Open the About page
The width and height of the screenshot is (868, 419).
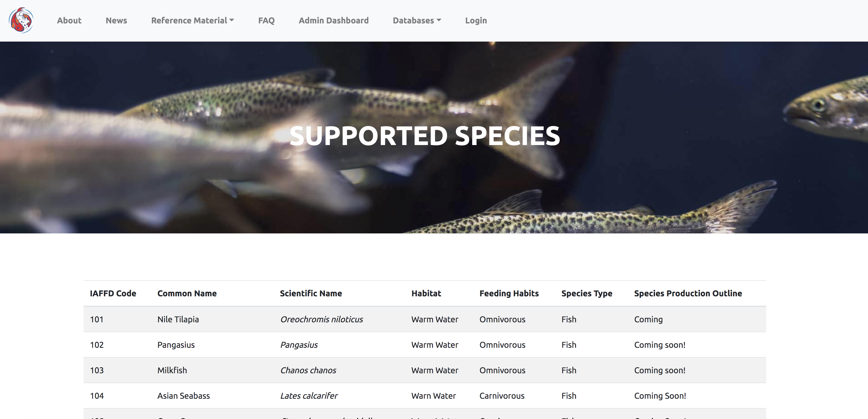pos(69,21)
